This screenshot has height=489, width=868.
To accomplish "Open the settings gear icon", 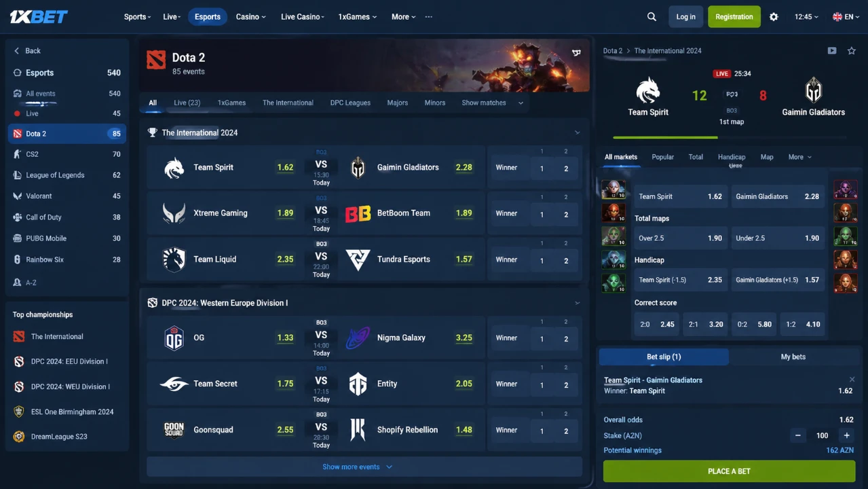I will point(774,17).
